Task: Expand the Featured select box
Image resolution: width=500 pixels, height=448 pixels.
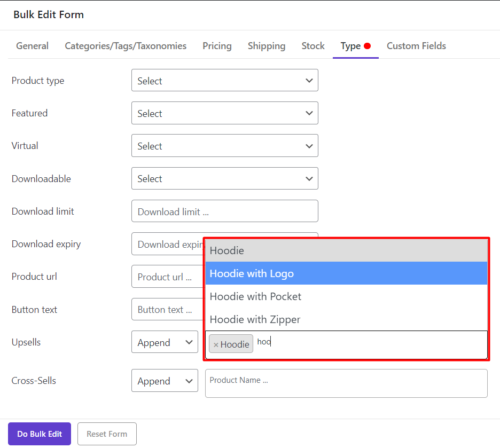Action: pos(224,113)
